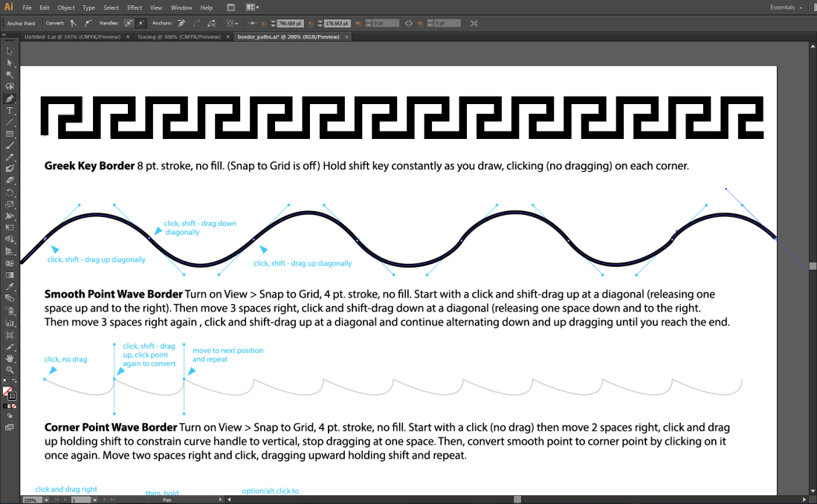The width and height of the screenshot is (817, 504).
Task: Select the Zoom magnifier tool
Action: click(x=10, y=369)
